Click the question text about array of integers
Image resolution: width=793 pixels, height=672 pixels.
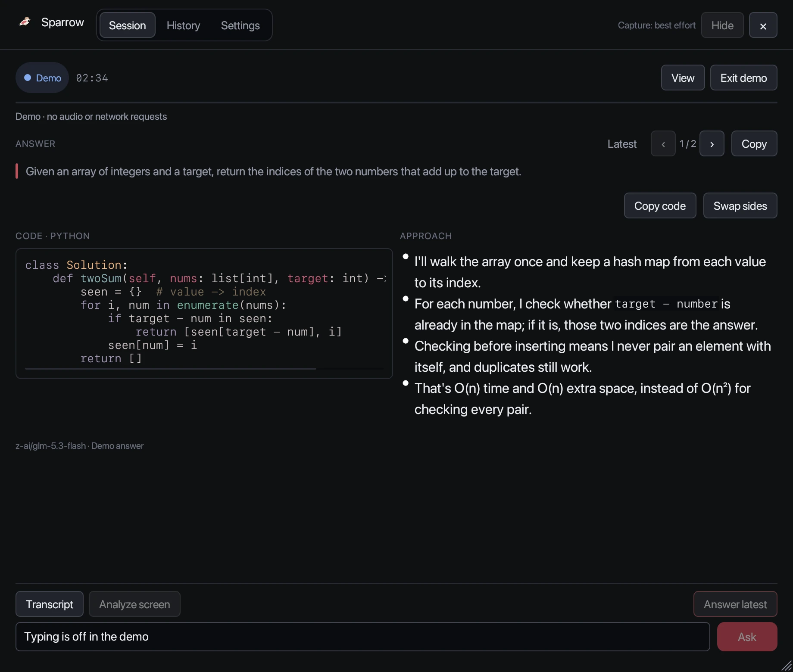(273, 171)
